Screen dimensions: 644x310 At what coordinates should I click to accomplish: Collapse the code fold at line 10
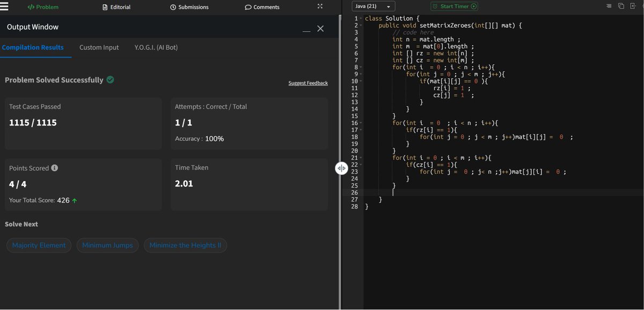(x=361, y=82)
